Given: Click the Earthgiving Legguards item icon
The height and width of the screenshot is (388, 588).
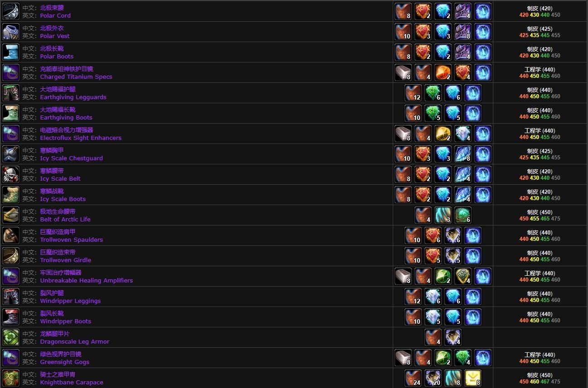Looking at the screenshot, I should [11, 93].
